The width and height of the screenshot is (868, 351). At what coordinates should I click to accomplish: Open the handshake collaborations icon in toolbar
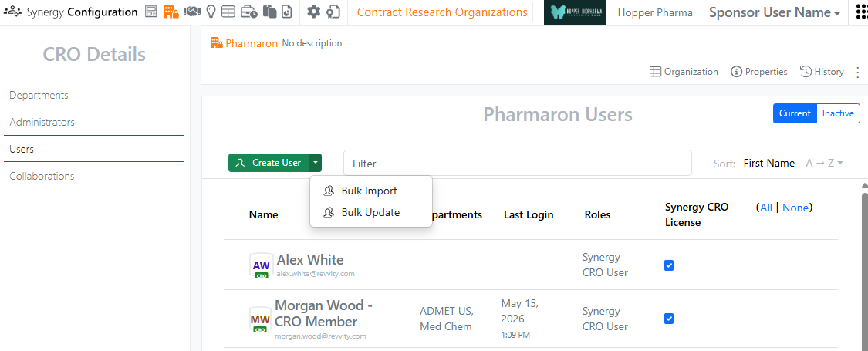(191, 12)
